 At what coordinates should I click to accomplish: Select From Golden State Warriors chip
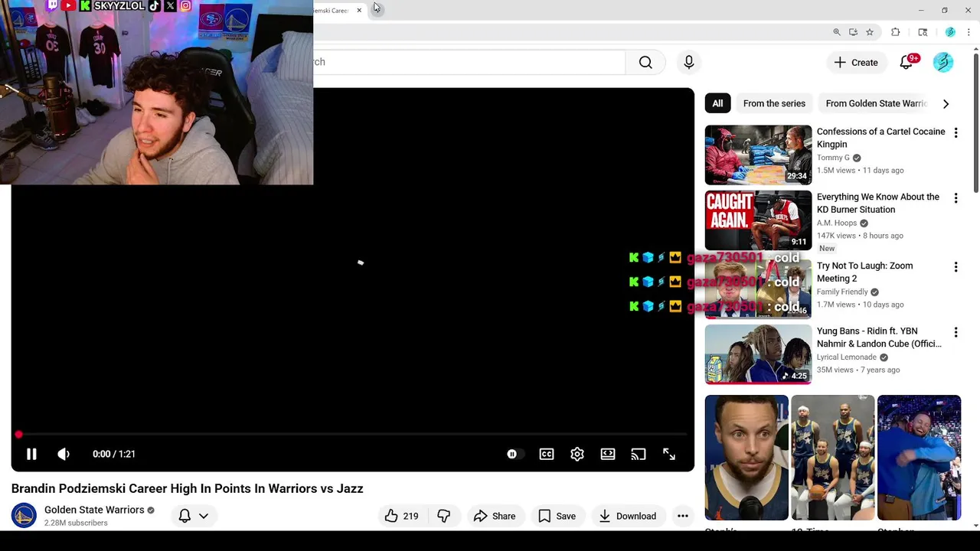tap(876, 103)
